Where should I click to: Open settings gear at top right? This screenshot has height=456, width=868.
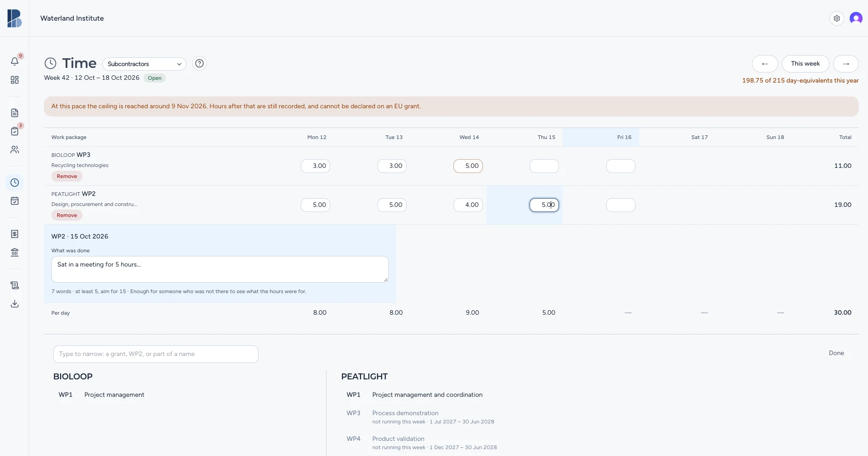[x=837, y=18]
